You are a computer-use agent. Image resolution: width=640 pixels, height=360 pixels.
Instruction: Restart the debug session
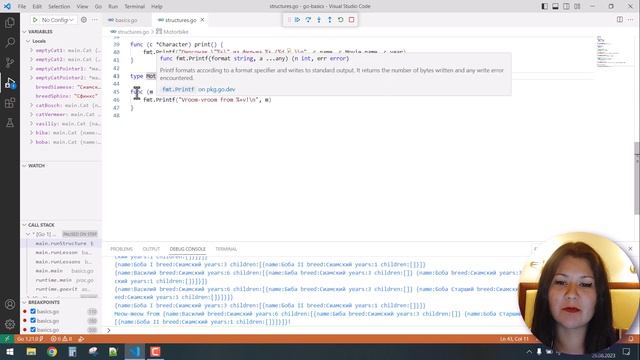(340, 20)
